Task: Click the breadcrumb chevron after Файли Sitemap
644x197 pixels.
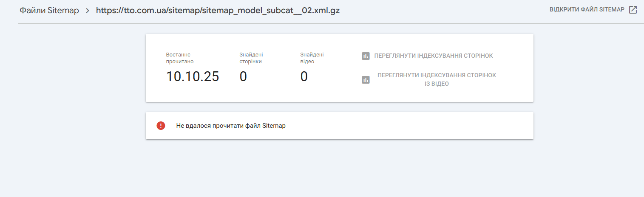Action: point(88,11)
